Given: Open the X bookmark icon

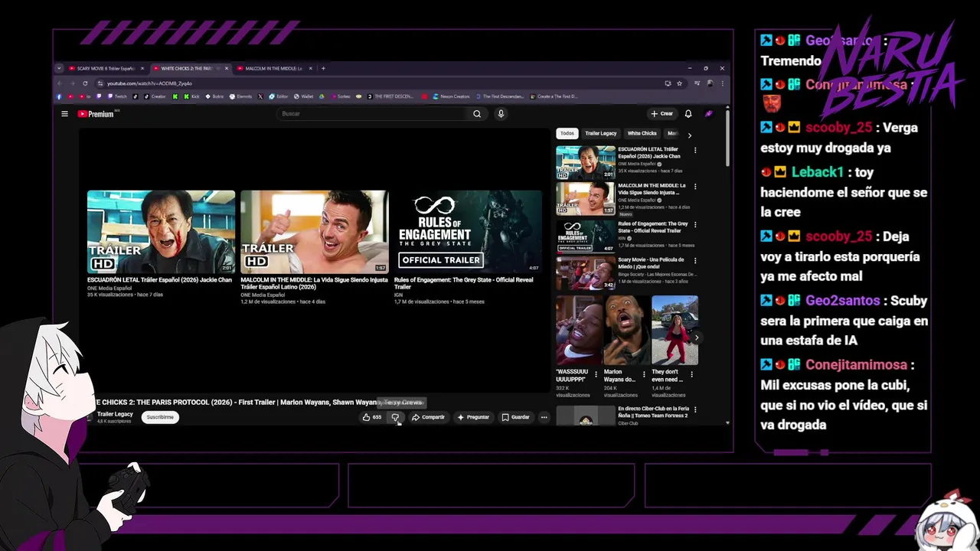Looking at the screenshot, I should (261, 96).
